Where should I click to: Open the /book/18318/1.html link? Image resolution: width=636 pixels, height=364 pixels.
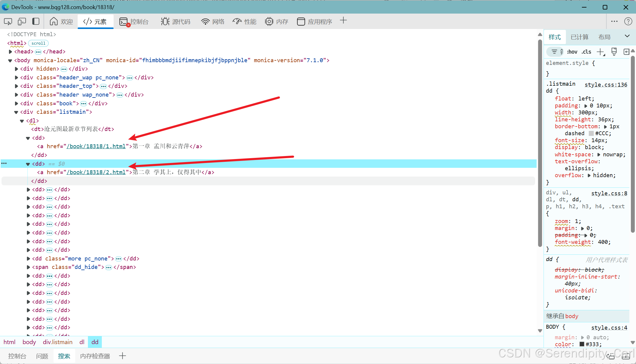(x=96, y=146)
